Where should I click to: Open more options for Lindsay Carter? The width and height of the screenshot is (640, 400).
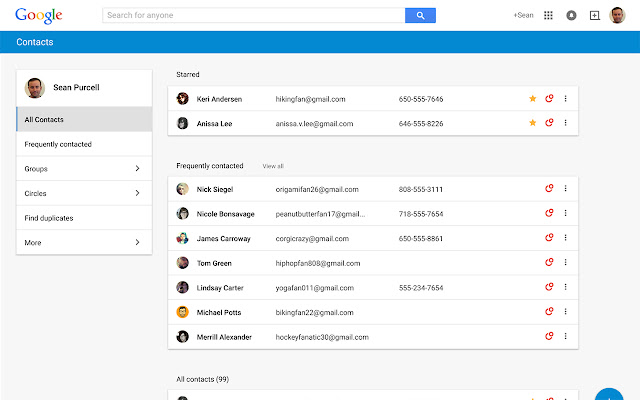tap(565, 287)
